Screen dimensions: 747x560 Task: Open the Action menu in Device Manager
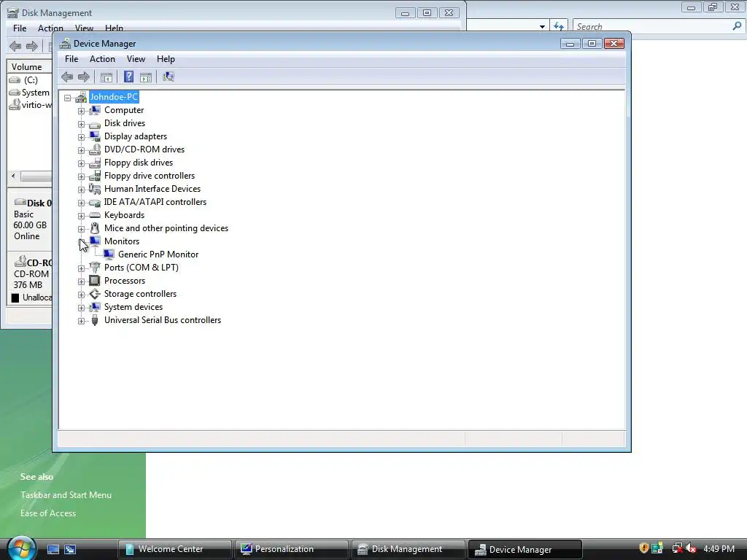(102, 59)
